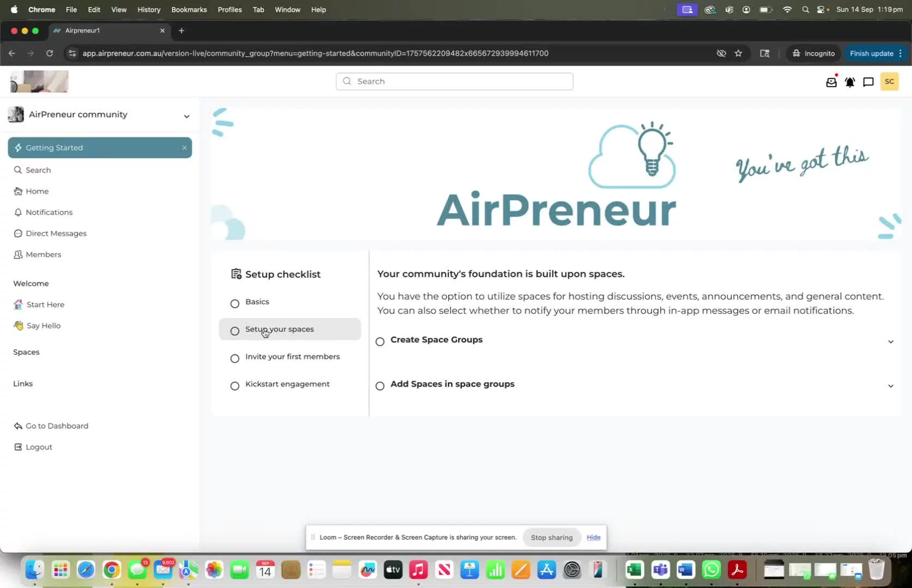Go to Home in sidebar
The image size is (912, 588).
pyautogui.click(x=31, y=191)
